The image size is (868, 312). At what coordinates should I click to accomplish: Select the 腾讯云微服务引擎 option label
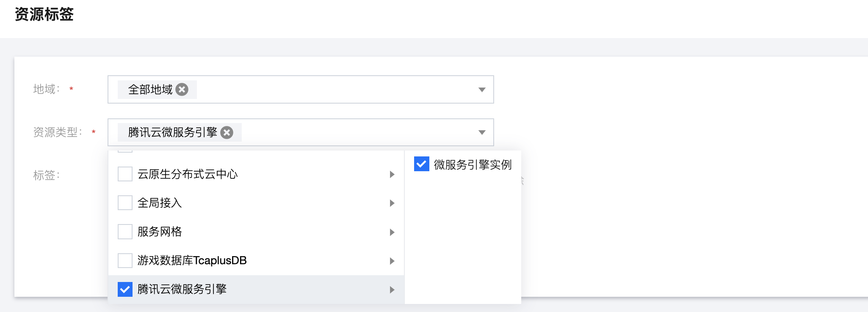(x=182, y=289)
